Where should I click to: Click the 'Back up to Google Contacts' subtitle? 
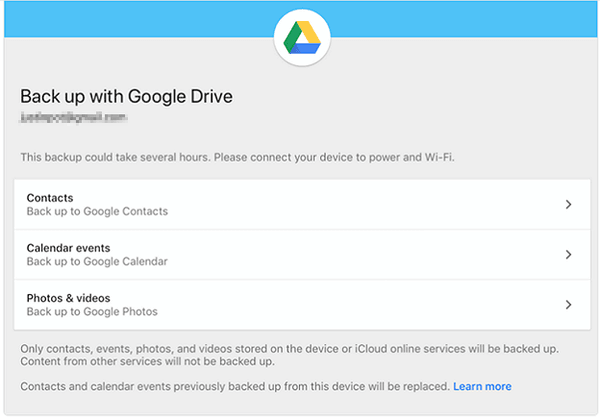tap(97, 212)
